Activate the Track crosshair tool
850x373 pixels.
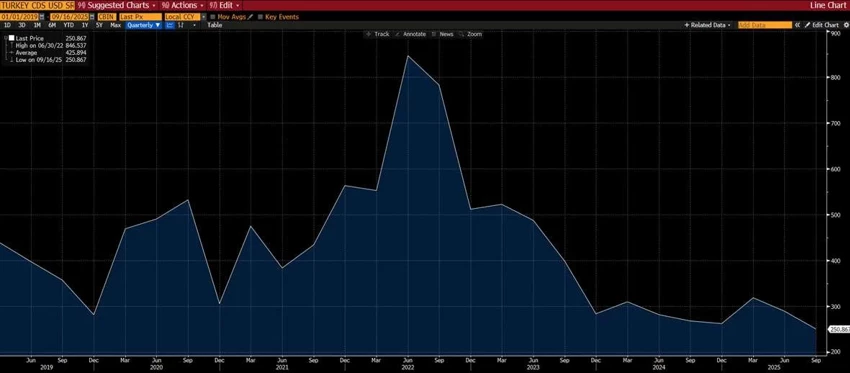pyautogui.click(x=378, y=34)
